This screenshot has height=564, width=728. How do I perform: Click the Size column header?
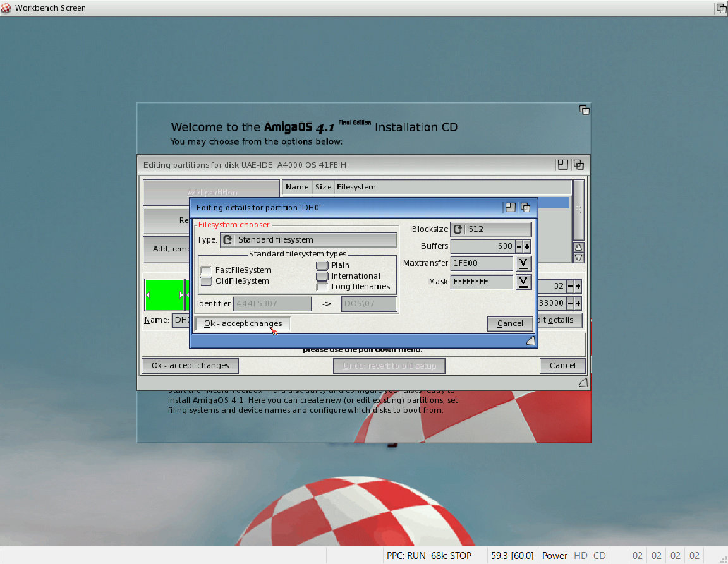pyautogui.click(x=323, y=186)
